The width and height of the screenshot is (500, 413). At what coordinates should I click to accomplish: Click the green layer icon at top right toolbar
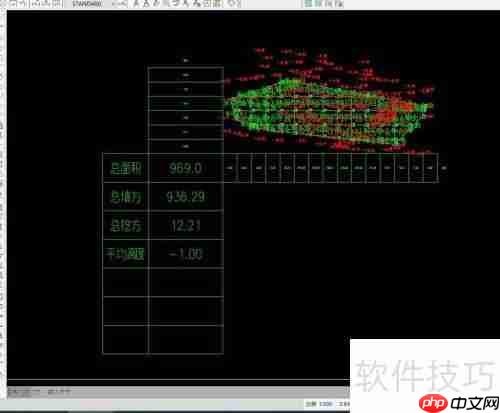click(309, 4)
